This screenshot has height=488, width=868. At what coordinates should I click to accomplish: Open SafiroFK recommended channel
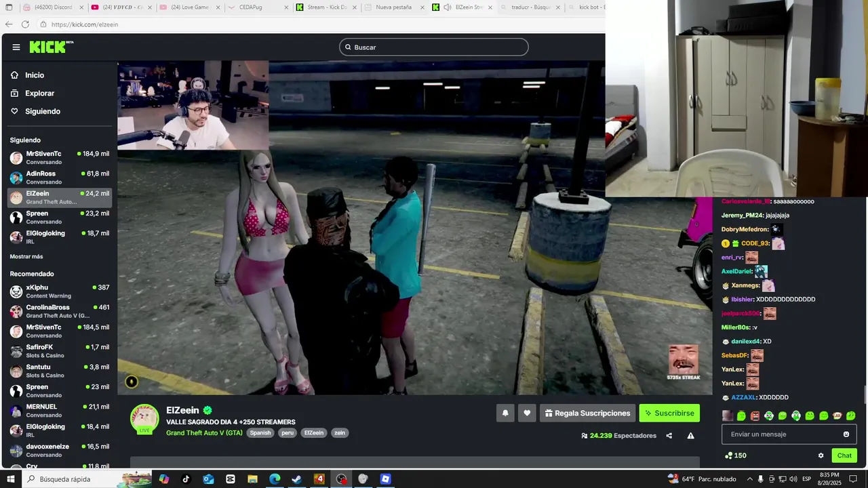60,351
